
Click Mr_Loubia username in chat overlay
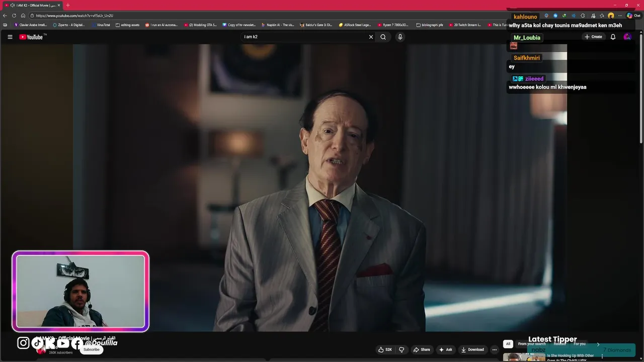pyautogui.click(x=527, y=38)
